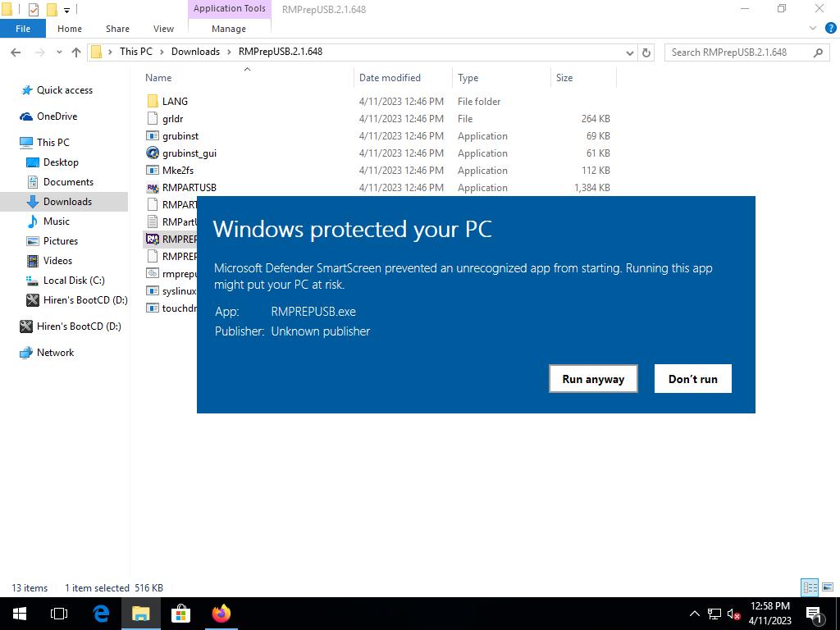
Task: Click the Mke2fs application icon
Action: pos(153,171)
